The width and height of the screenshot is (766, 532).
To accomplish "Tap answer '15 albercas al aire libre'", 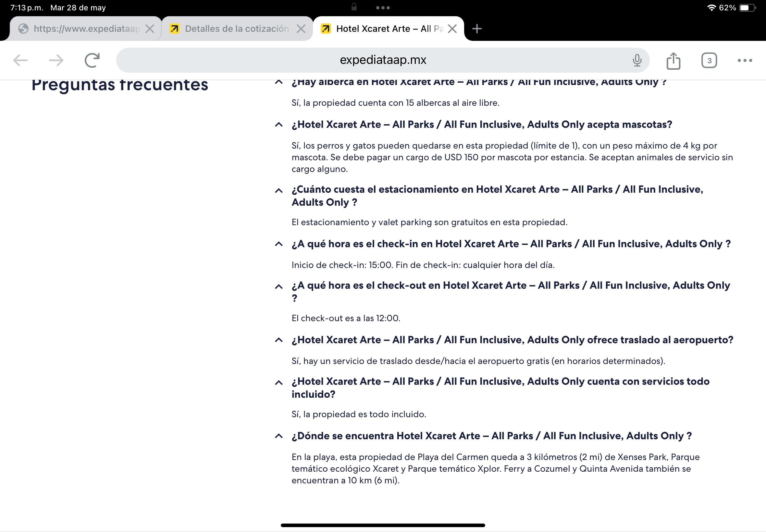I will coord(396,103).
